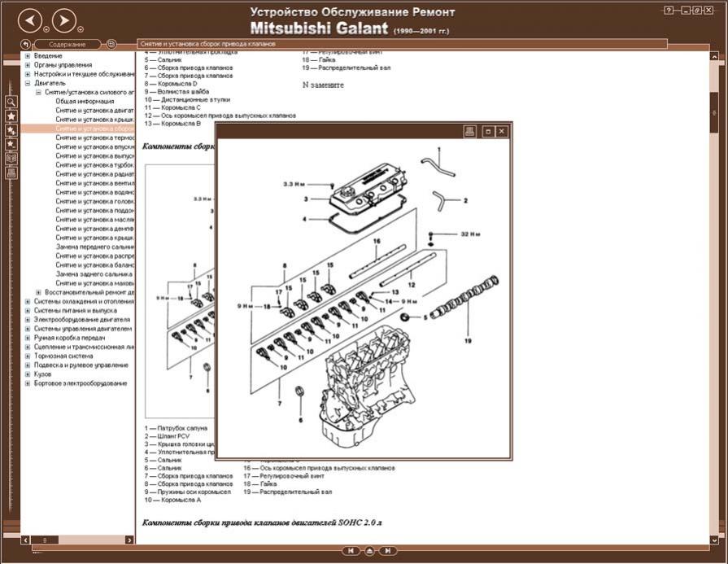The height and width of the screenshot is (564, 728).
Task: Expand Бортовое электрооборудование node
Action: click(28, 383)
